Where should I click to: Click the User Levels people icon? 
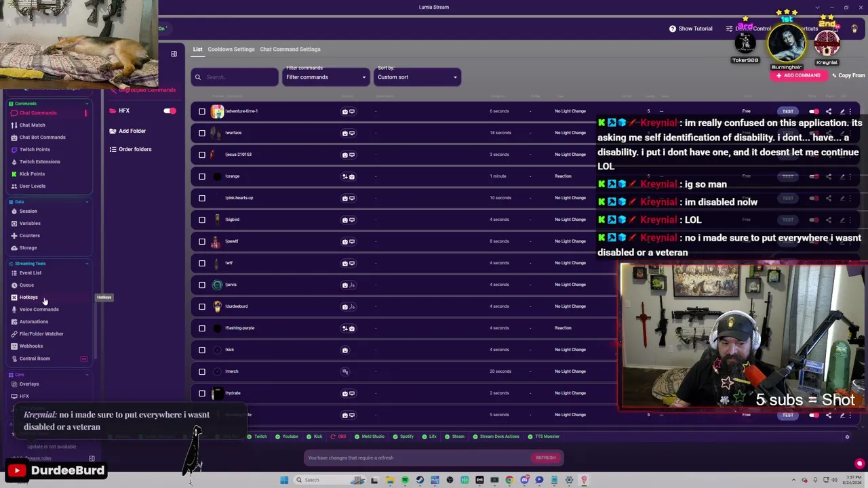pyautogui.click(x=14, y=186)
